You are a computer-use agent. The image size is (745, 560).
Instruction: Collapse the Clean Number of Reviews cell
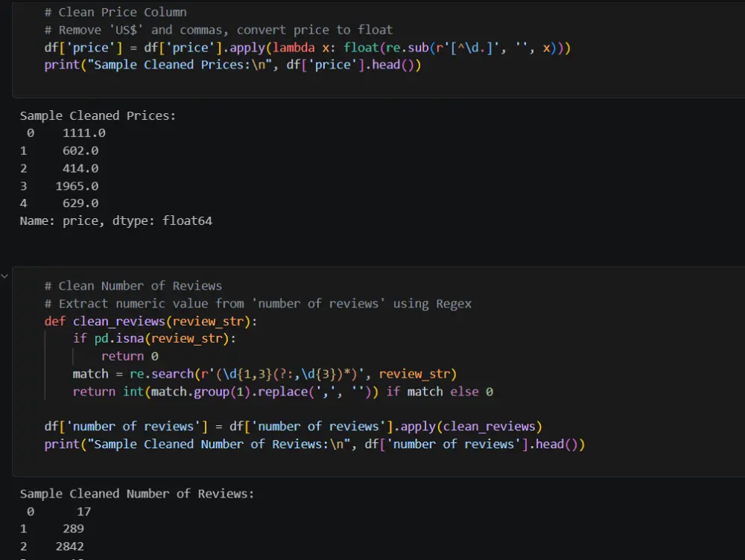tap(4, 276)
